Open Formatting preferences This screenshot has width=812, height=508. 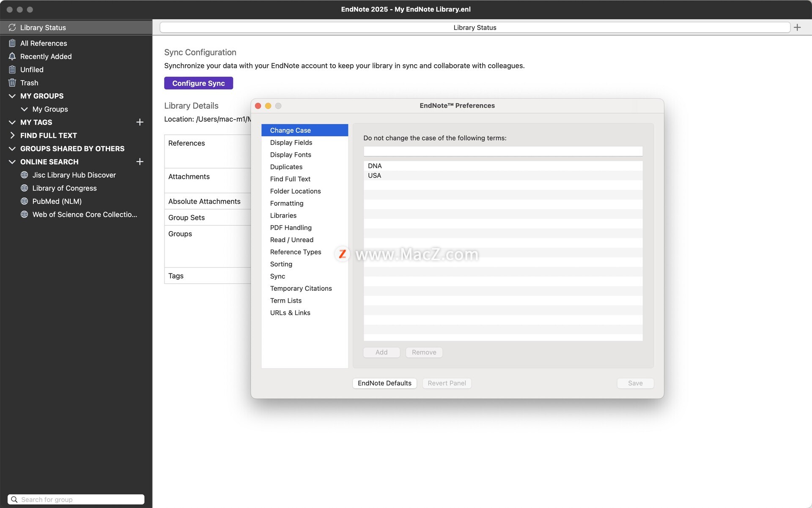tap(304, 203)
